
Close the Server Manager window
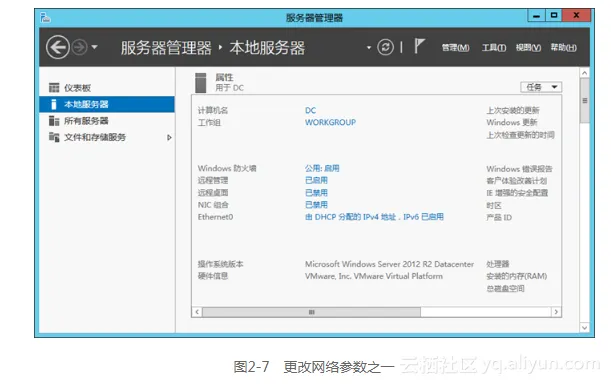(x=576, y=16)
